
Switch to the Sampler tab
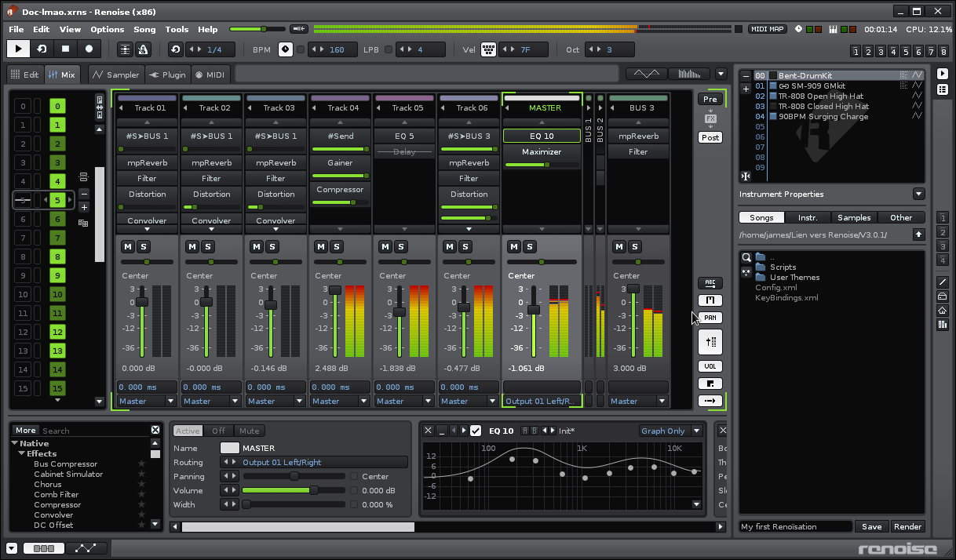tap(115, 75)
